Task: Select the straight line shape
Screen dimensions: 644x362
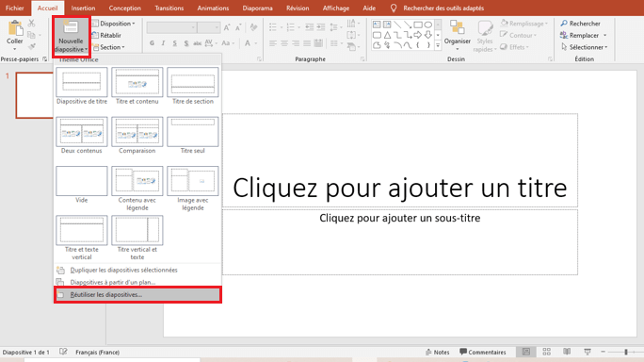Action: point(397,25)
